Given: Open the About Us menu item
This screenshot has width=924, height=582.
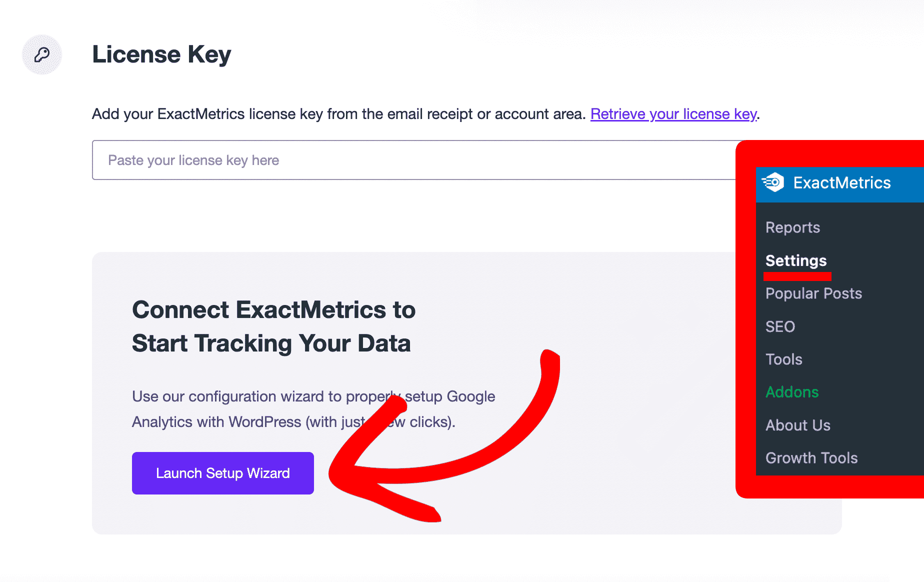Looking at the screenshot, I should click(797, 425).
